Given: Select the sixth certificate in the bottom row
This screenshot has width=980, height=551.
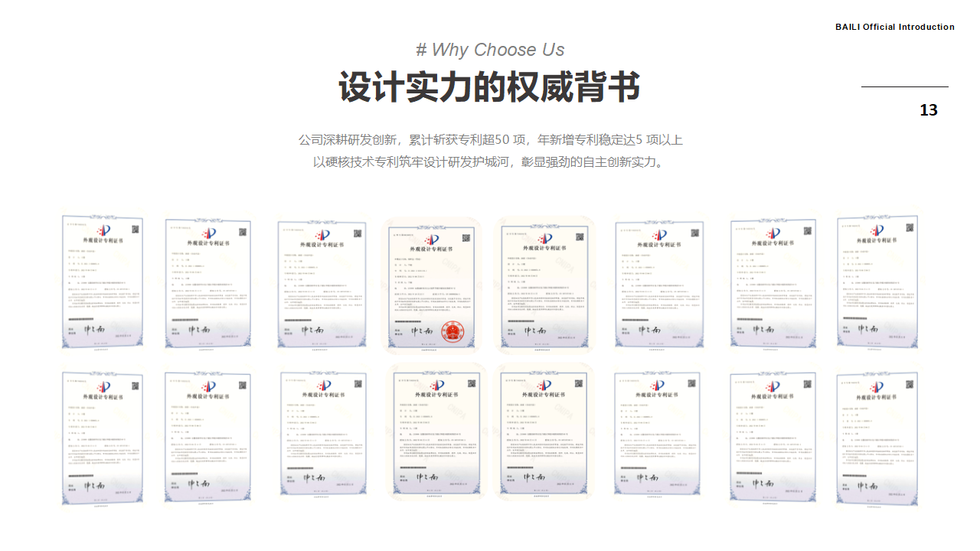Looking at the screenshot, I should [x=658, y=439].
